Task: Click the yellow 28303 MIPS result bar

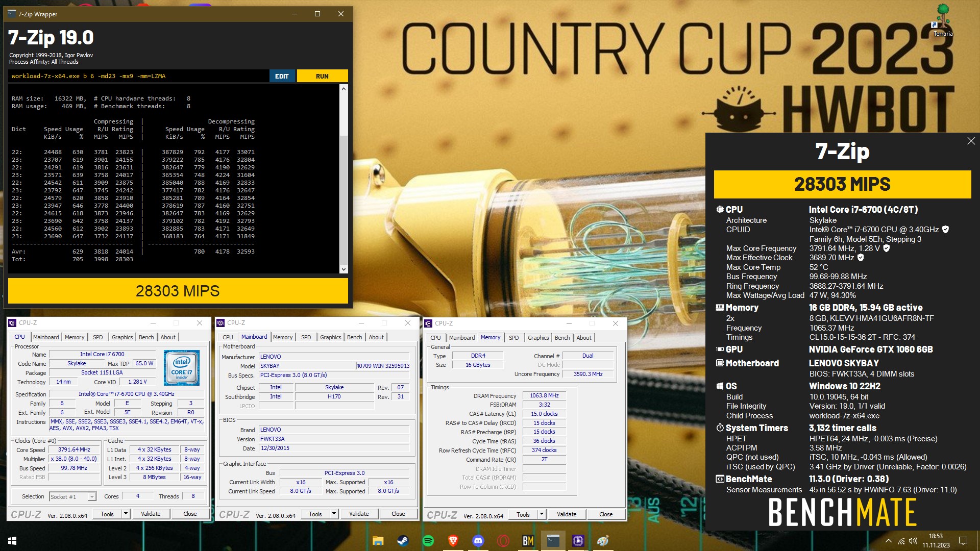Action: (178, 291)
